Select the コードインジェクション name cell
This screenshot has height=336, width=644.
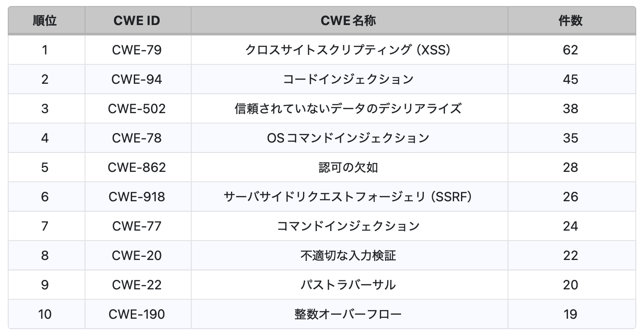coord(348,79)
